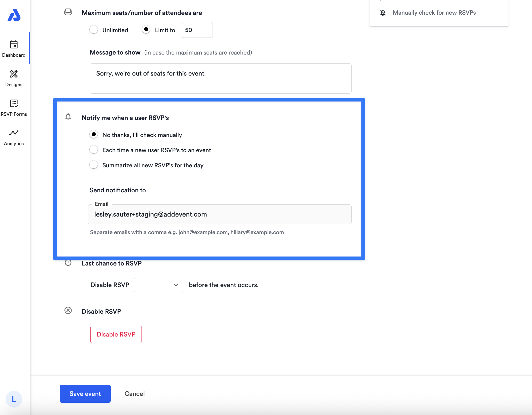Click the notification Email input field

(x=219, y=214)
